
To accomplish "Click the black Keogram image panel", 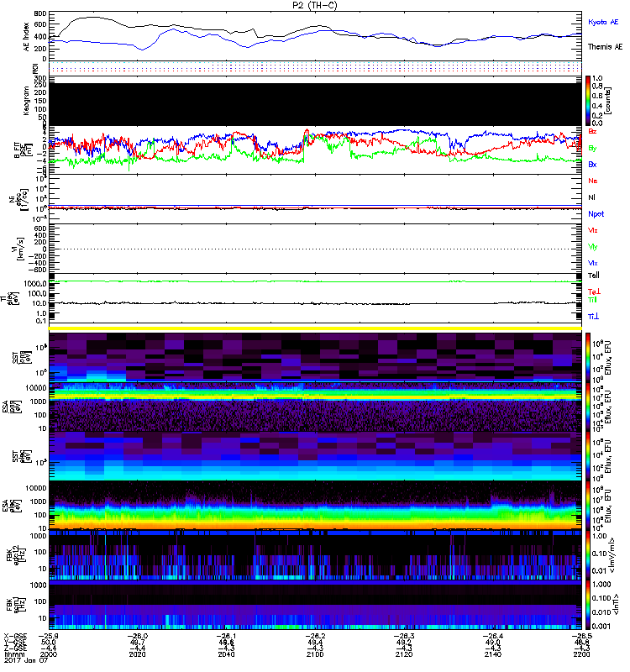I will point(316,104).
